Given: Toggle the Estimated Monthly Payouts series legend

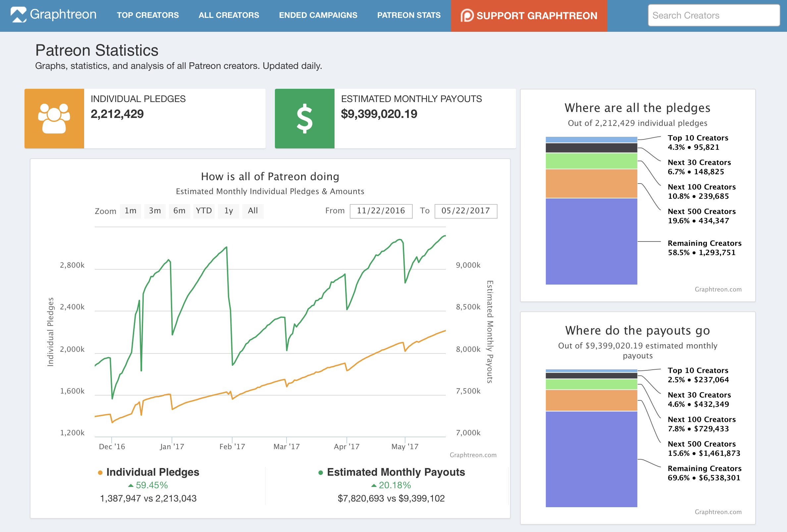Looking at the screenshot, I should [395, 472].
